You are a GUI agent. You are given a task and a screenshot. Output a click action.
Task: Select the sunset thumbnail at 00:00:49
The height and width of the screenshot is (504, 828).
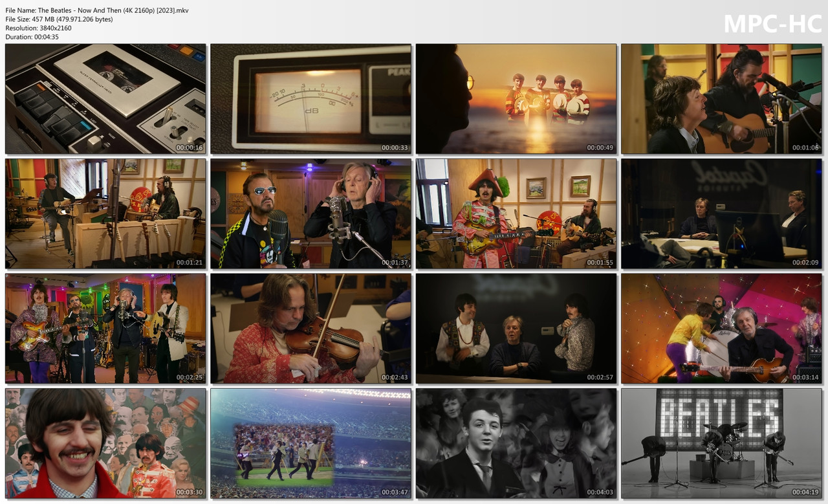pos(516,99)
